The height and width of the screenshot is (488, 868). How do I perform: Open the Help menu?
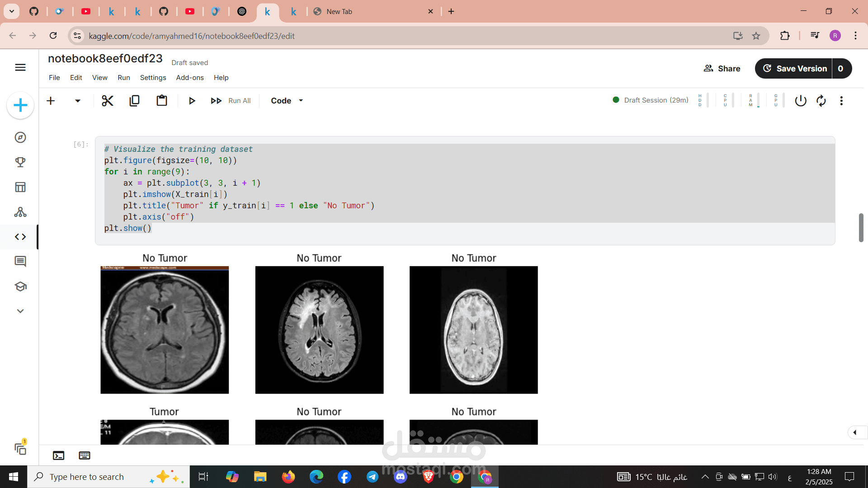tap(221, 78)
